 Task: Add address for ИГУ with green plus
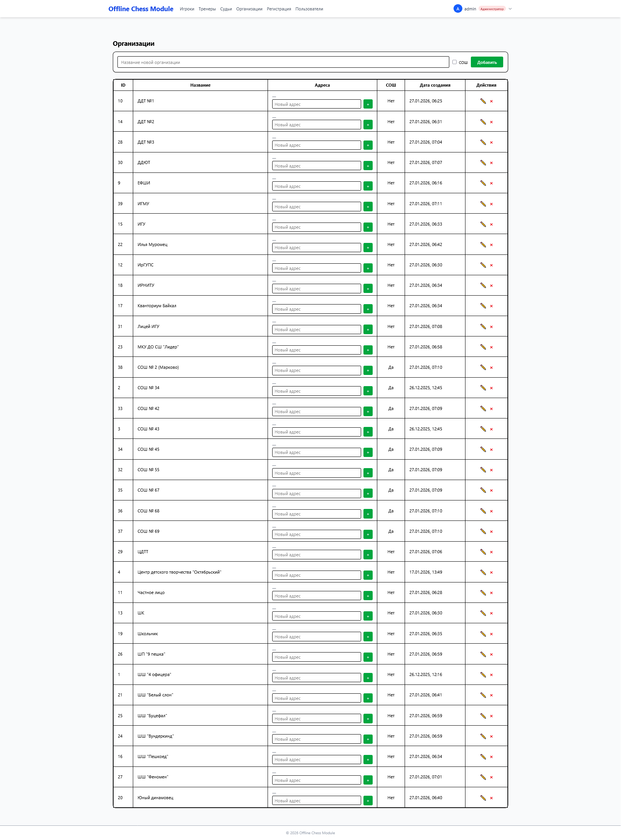[368, 227]
